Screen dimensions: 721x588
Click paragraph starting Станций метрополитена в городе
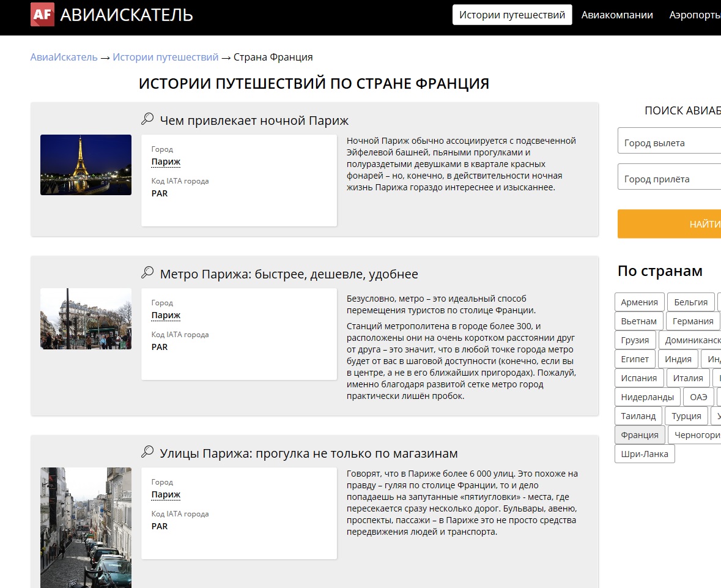coord(461,361)
